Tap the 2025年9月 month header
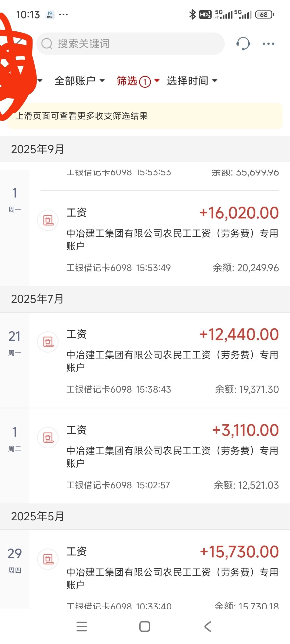Screen dimensions: 290x644 tap(38, 149)
